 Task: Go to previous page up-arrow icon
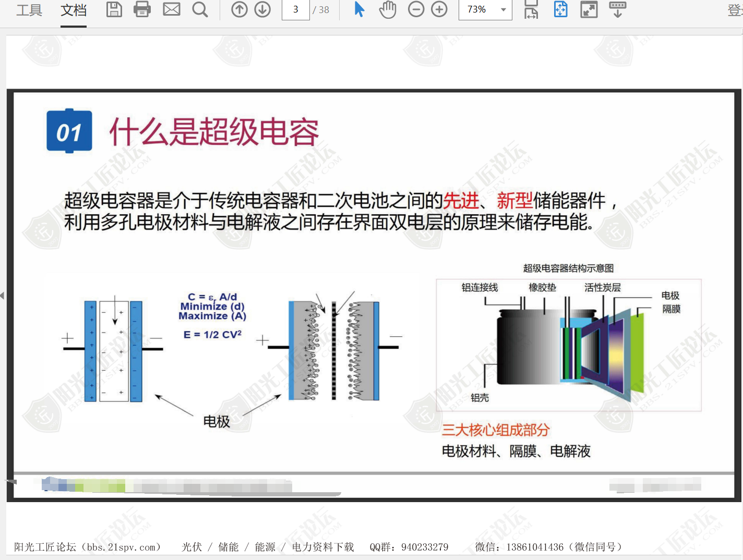tap(239, 9)
